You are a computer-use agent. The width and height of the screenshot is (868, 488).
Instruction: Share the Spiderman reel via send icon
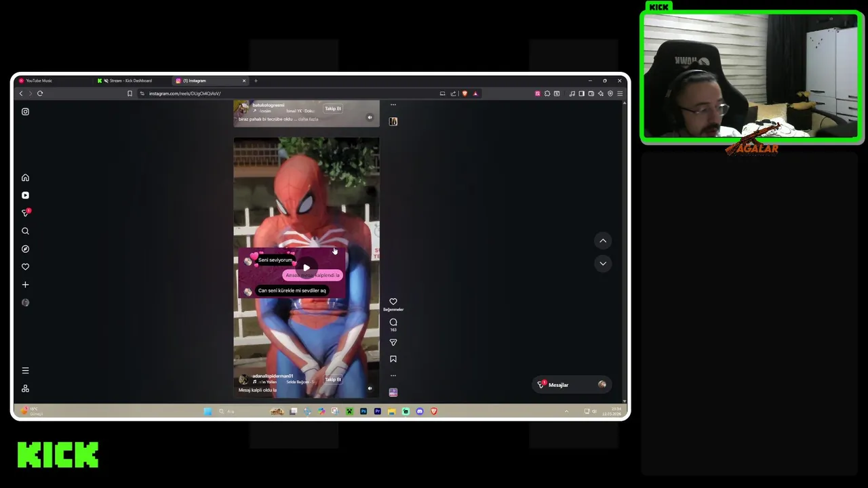[393, 343]
